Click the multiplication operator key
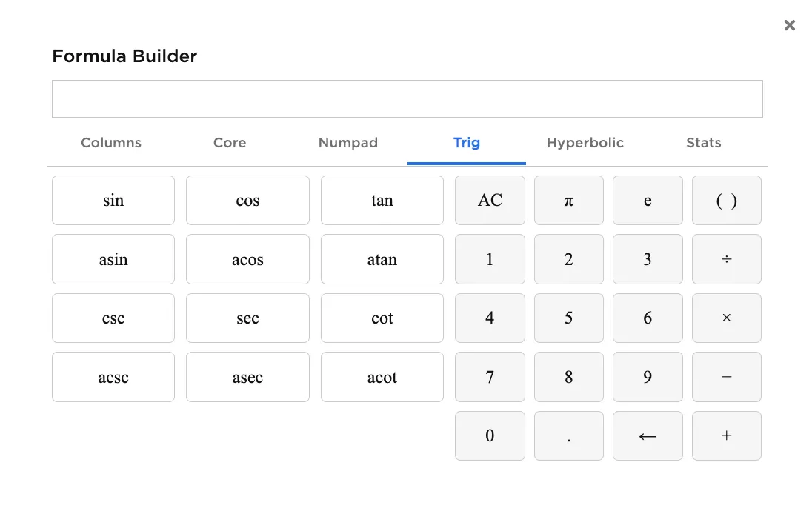Screen dimensions: 812x511 (726, 318)
